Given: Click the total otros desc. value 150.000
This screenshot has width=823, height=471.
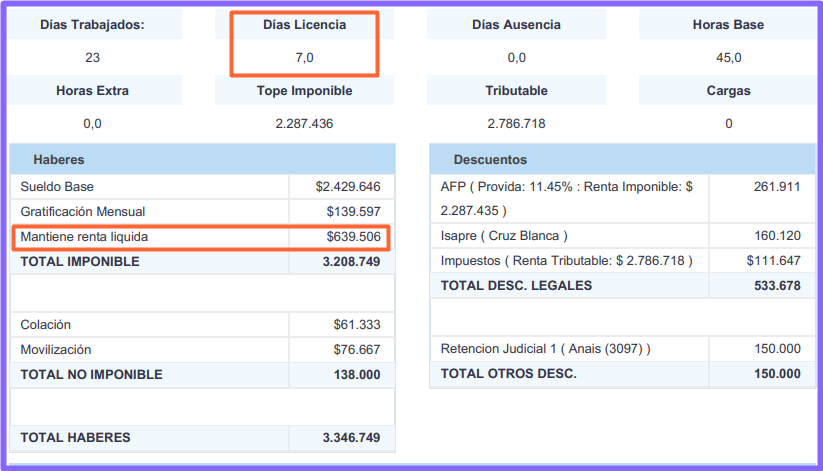Looking at the screenshot, I should point(777,374).
